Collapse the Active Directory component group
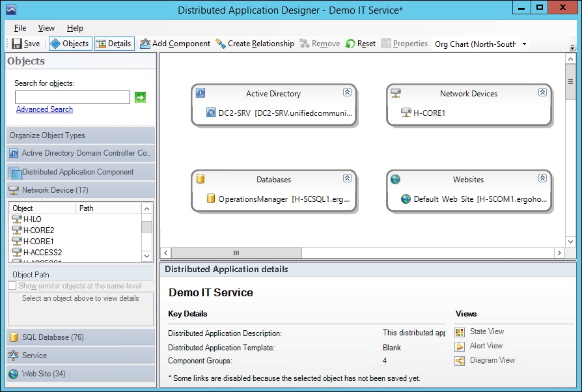Screen dimensions: 582x392 coord(347,92)
